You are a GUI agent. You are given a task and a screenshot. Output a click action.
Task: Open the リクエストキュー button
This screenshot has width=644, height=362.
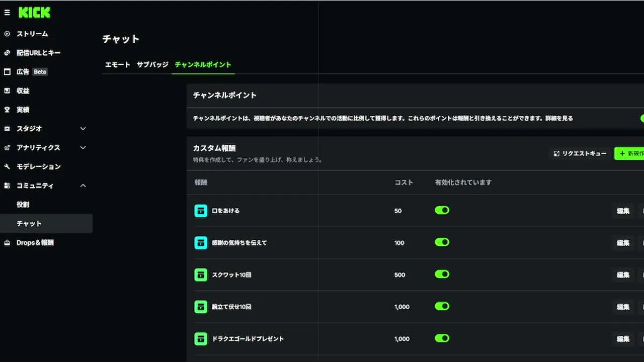coord(580,153)
